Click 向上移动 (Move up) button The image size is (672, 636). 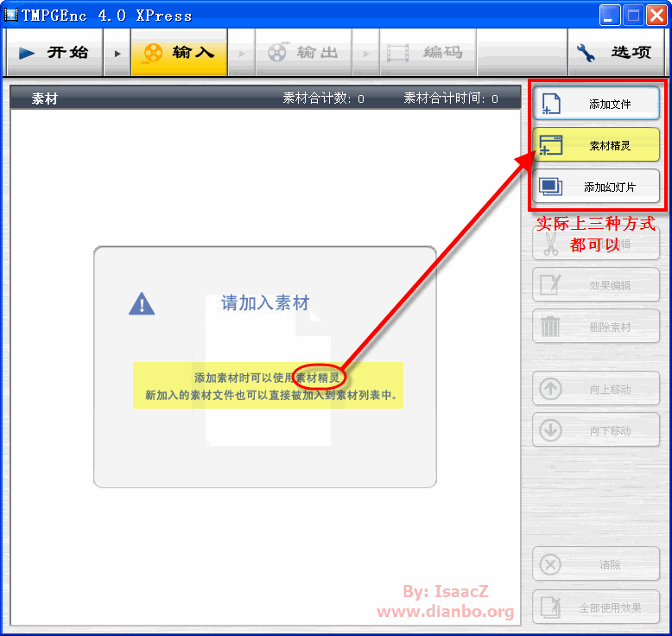596,389
